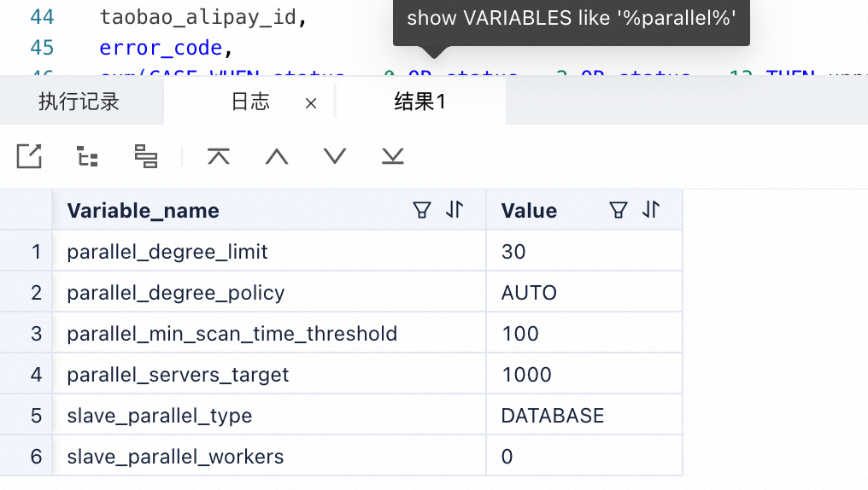This screenshot has height=490, width=868.
Task: Select the 结果1 tab
Action: coord(419,102)
